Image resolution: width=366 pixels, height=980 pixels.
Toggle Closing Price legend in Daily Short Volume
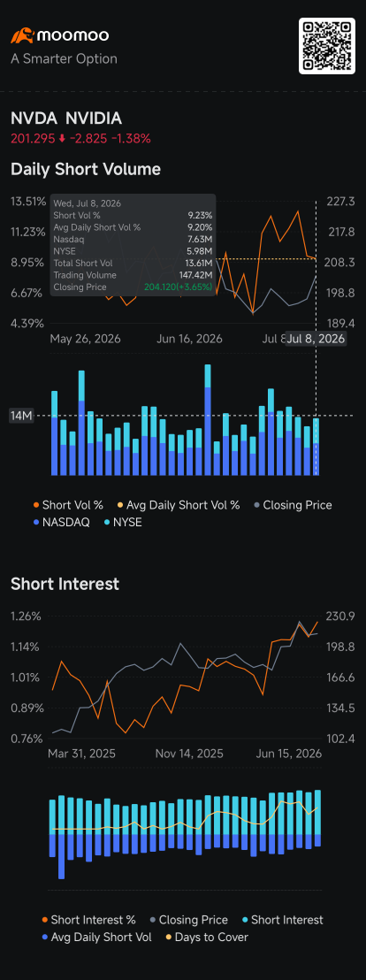coord(293,505)
